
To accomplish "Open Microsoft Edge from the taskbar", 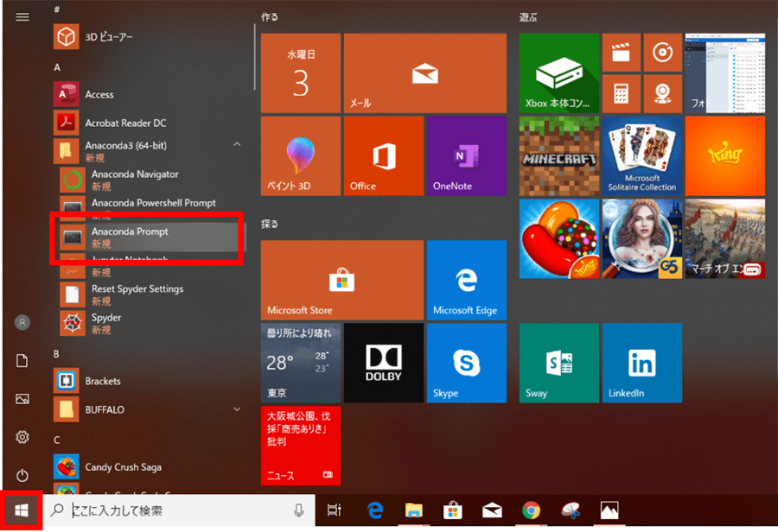I will 375,510.
